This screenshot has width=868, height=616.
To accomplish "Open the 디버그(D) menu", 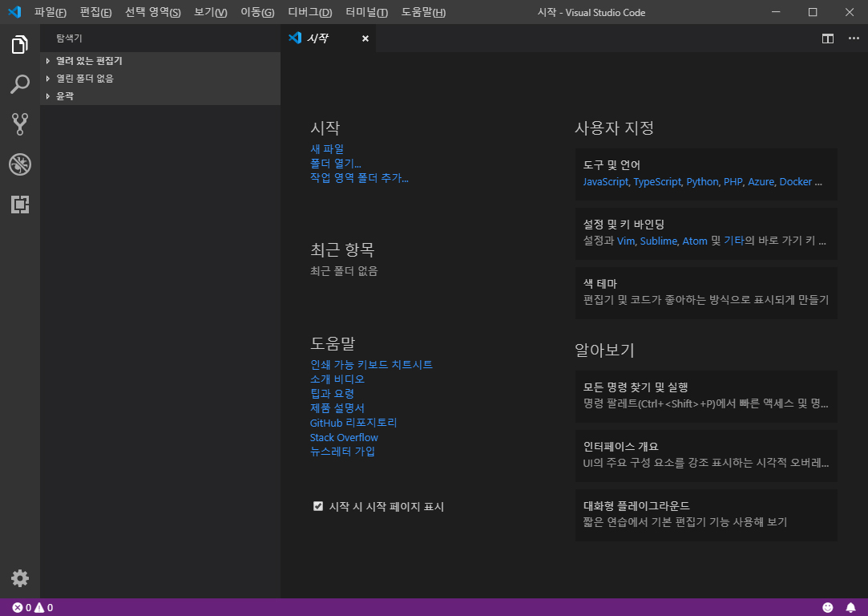I will coord(310,12).
